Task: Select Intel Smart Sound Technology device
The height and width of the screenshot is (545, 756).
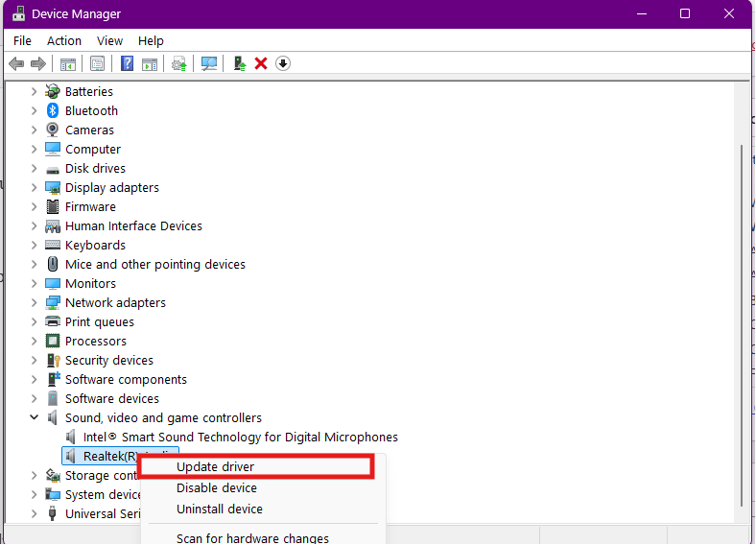Action: click(x=240, y=437)
